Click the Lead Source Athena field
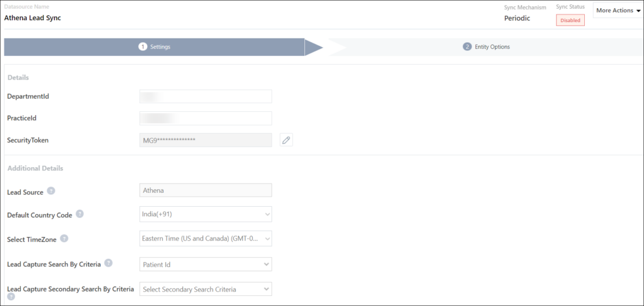Viewport: 644px width, 306px height. [205, 190]
